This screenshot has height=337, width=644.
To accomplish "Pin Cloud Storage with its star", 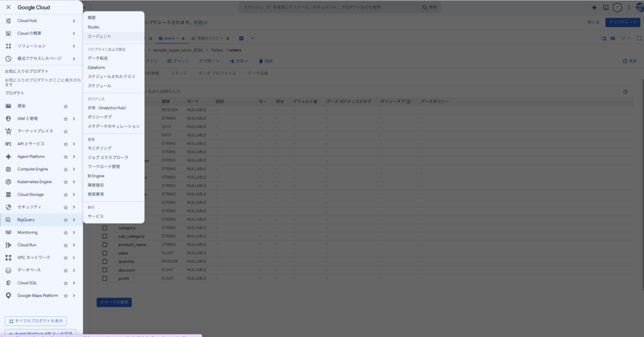I will (x=65, y=194).
